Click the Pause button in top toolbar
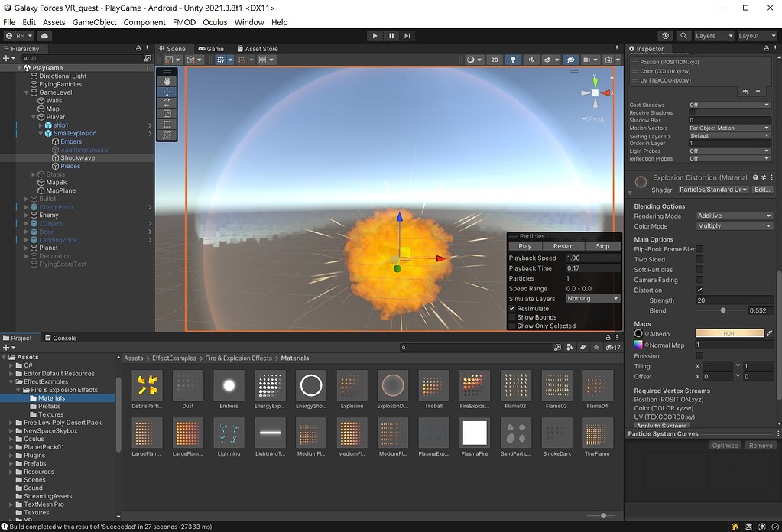 tap(391, 36)
